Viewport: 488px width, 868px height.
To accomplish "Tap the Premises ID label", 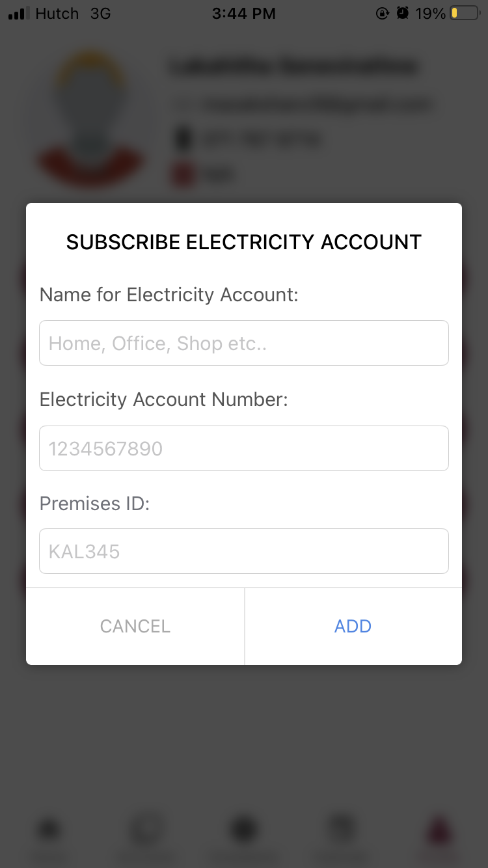I will click(x=95, y=503).
